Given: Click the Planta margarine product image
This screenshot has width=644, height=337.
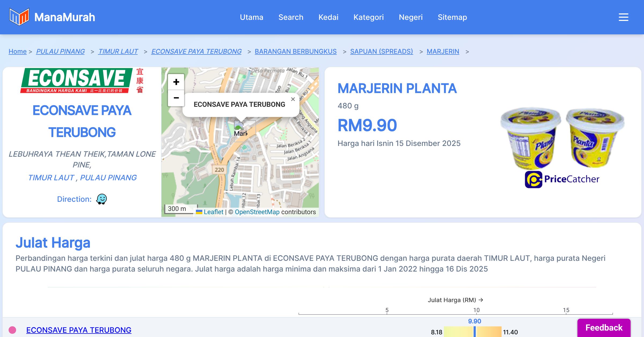Looking at the screenshot, I should tap(562, 137).
